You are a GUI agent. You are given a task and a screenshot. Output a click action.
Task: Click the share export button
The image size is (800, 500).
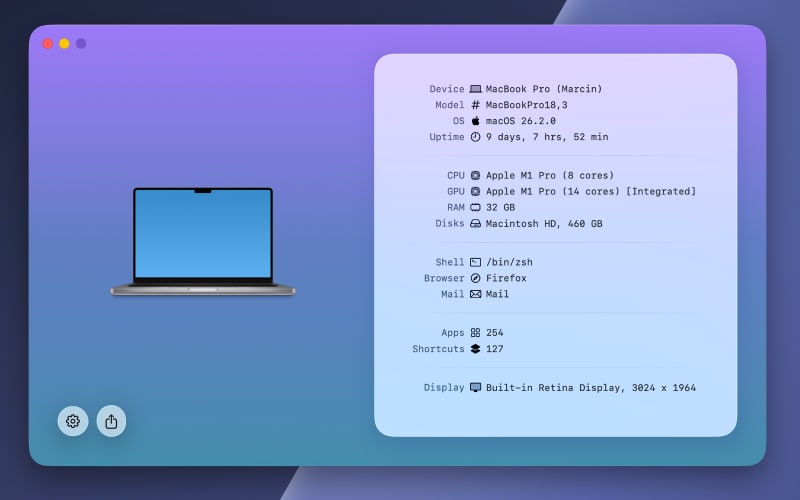pyautogui.click(x=111, y=421)
